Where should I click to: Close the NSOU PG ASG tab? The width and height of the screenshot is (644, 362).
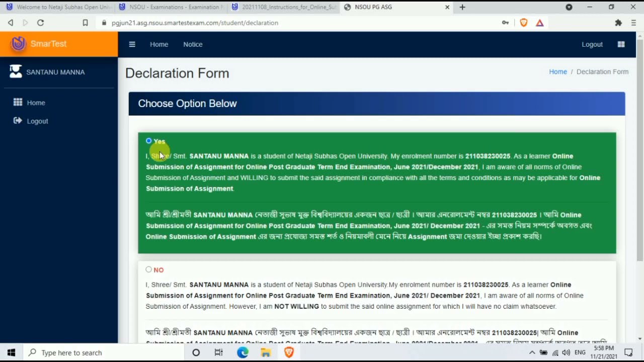pyautogui.click(x=447, y=7)
